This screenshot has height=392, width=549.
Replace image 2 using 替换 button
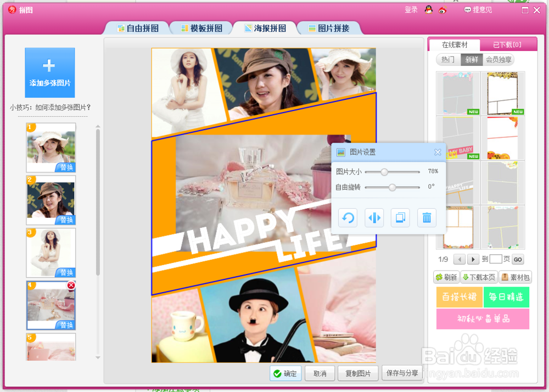coord(66,220)
